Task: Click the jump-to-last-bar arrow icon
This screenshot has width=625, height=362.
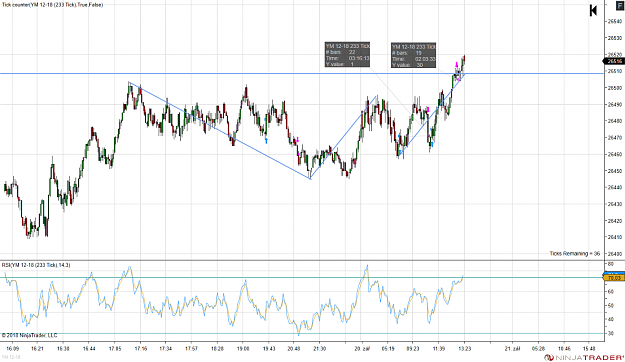Action: coord(593,10)
